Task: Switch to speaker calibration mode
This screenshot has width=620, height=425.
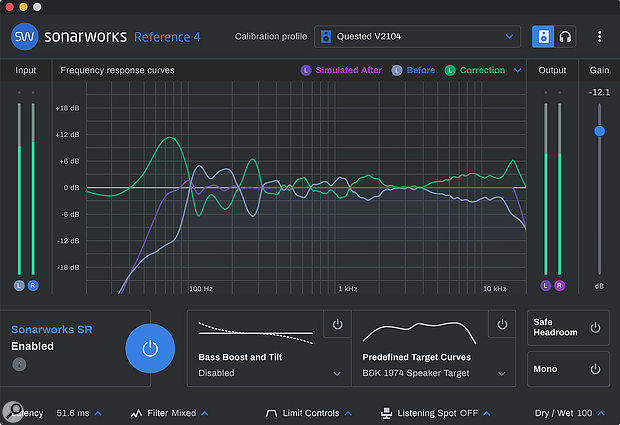Action: coord(543,37)
